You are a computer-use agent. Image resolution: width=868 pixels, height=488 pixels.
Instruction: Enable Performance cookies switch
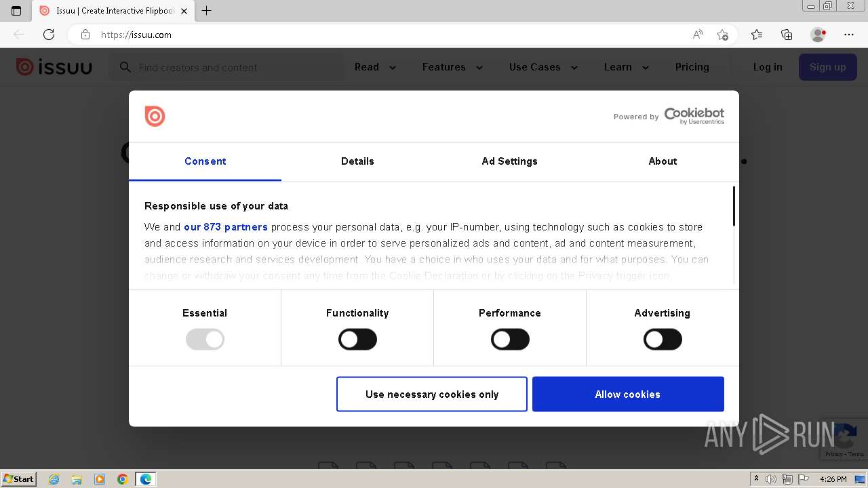(x=510, y=340)
